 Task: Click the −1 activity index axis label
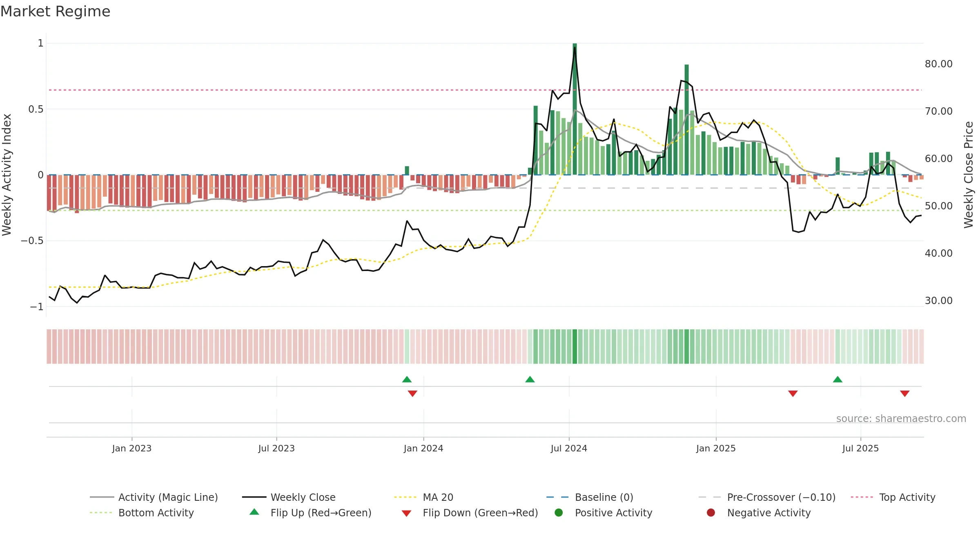tap(37, 307)
